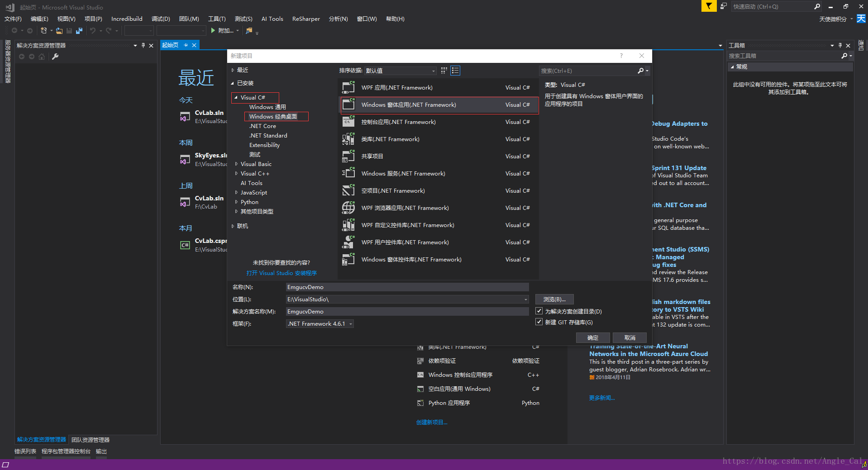Expand the 联机 section
The height and width of the screenshot is (470, 868).
point(233,226)
